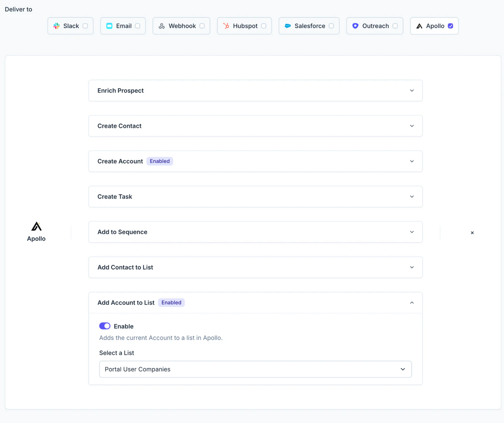Collapse the Add Account to List section

coord(412,302)
